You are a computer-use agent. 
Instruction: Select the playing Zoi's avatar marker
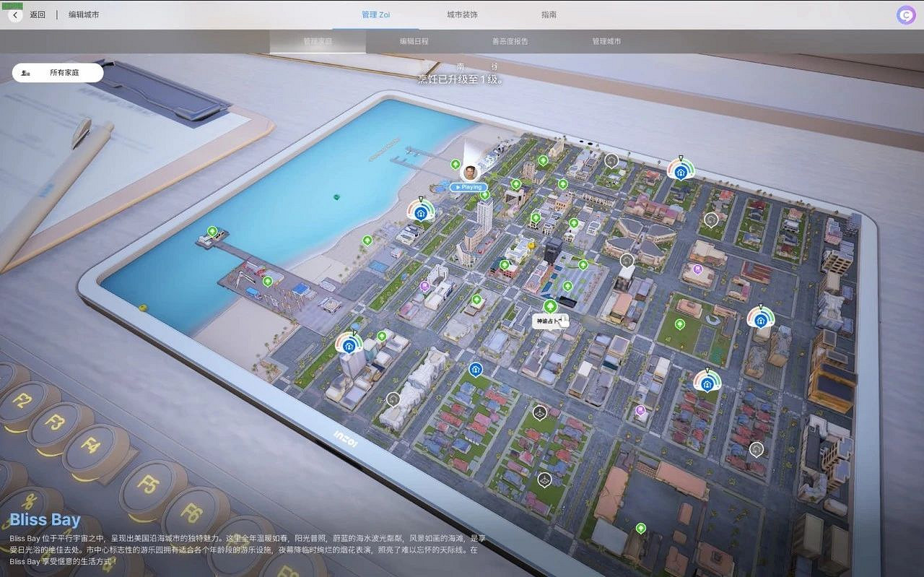pyautogui.click(x=470, y=173)
